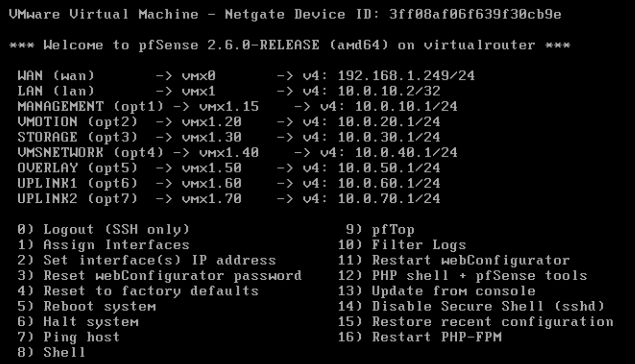Viewport: 635px width, 364px height.
Task: Click the WAN (wan) interface line
Action: (246, 76)
